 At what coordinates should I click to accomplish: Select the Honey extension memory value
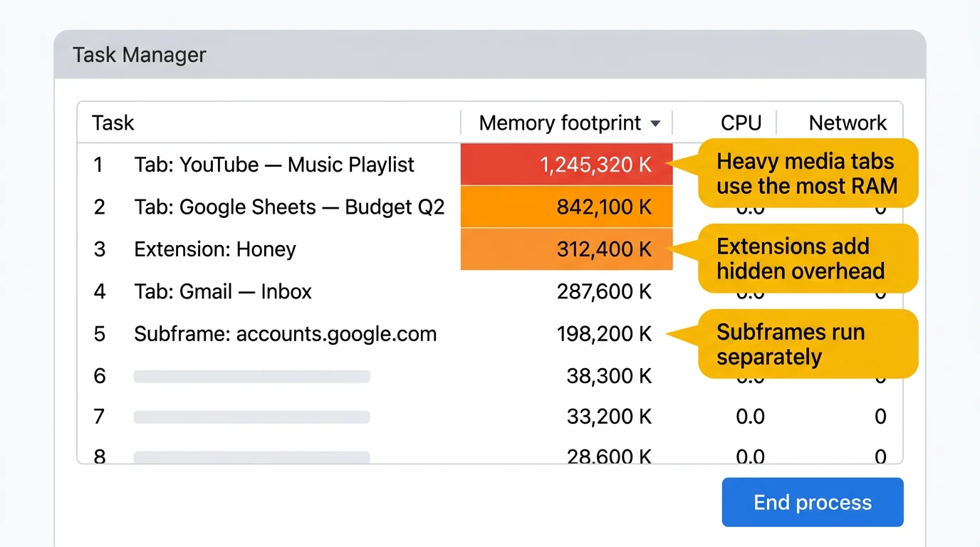[x=604, y=249]
